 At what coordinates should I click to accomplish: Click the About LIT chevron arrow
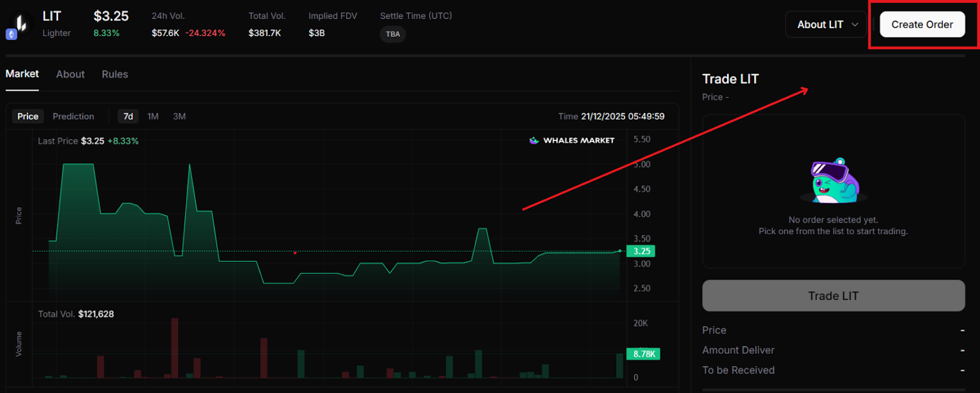(855, 25)
